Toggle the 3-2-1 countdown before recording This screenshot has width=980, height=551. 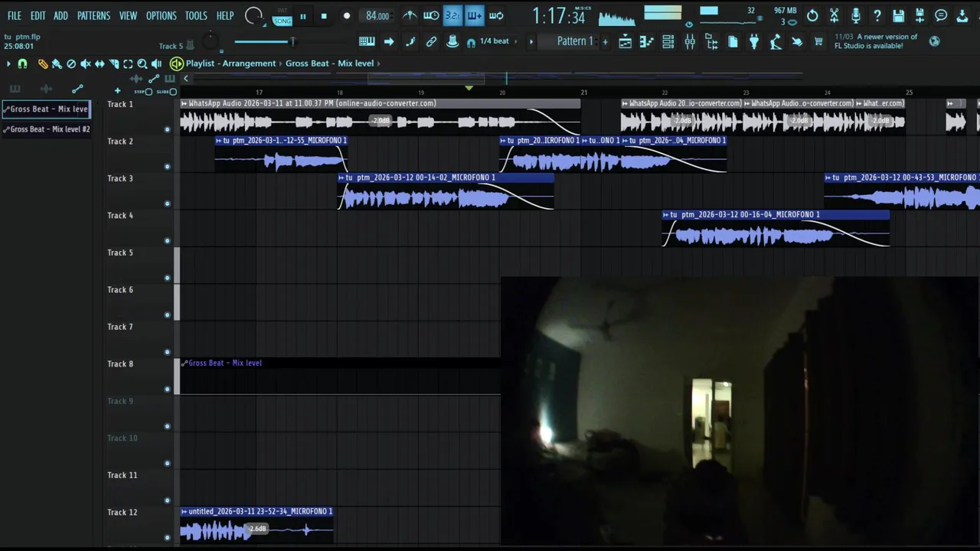point(452,15)
